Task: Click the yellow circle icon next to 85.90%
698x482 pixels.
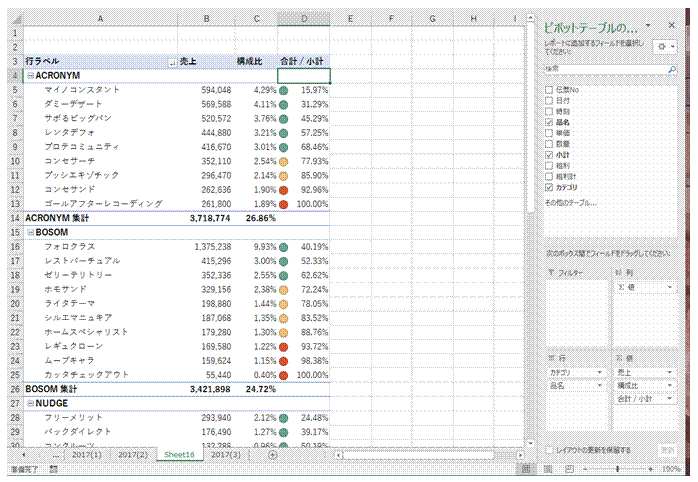Action: [283, 176]
